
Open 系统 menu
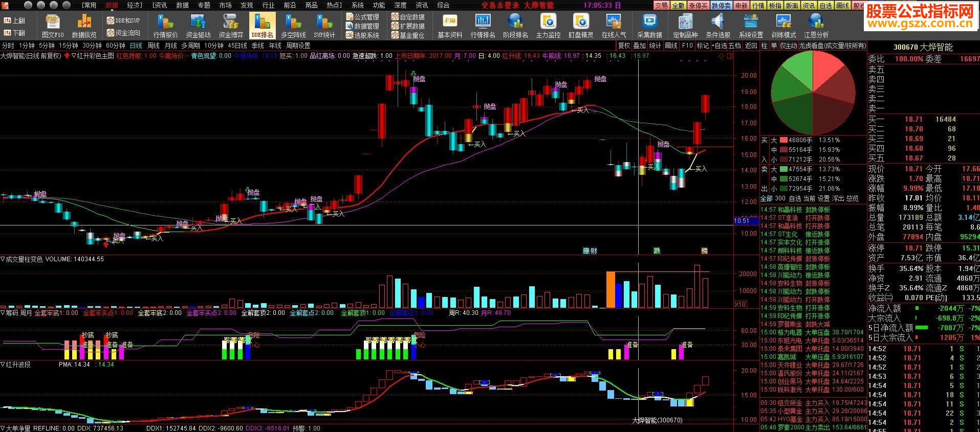point(357,5)
